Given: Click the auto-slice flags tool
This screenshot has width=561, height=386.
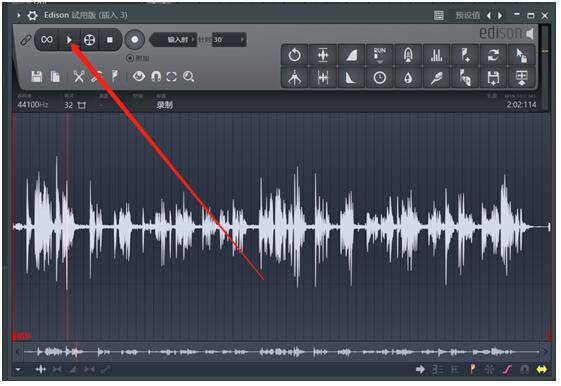Looking at the screenshot, I should (x=465, y=78).
